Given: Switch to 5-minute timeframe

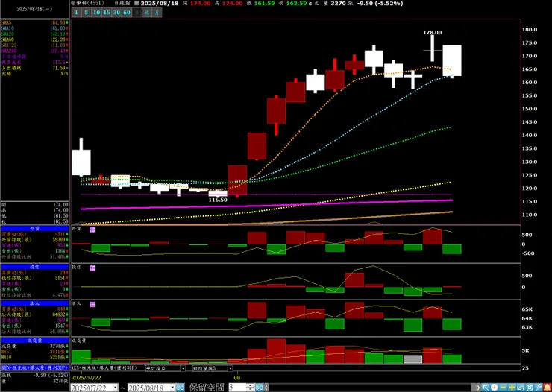Looking at the screenshot, I should 87,13.
